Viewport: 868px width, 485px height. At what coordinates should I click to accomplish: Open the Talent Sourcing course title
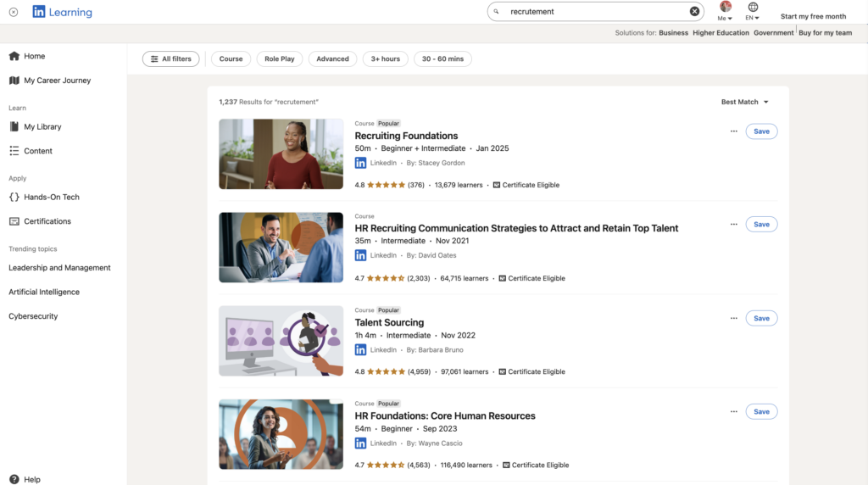pyautogui.click(x=389, y=322)
